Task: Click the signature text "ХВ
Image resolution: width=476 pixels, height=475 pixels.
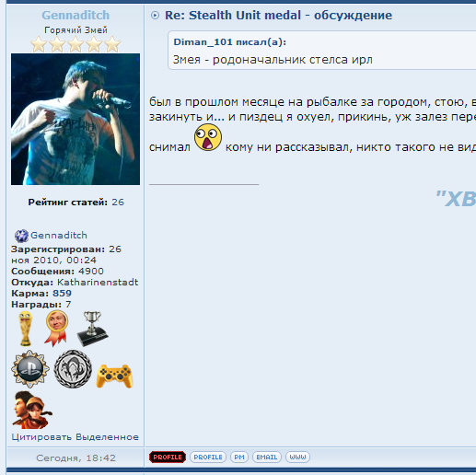Action: tap(456, 199)
